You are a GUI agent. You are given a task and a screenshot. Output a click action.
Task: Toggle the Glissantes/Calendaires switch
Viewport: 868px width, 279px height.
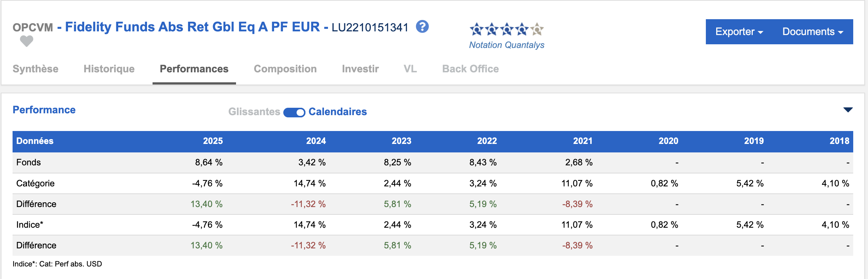(294, 112)
